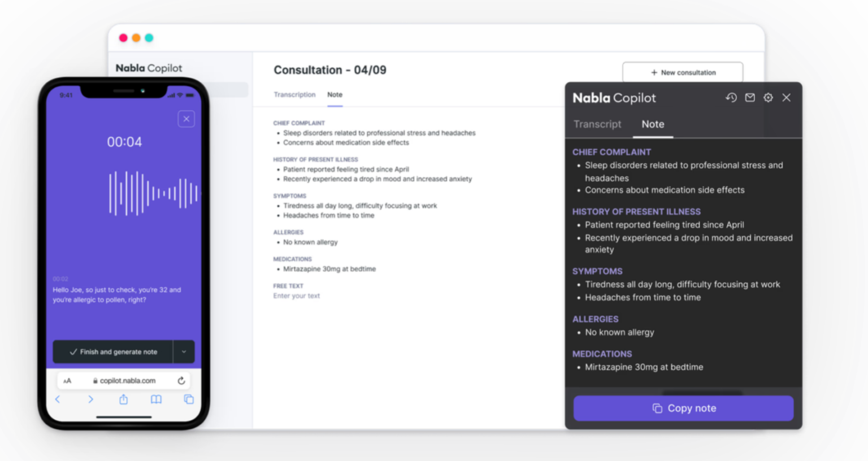Image resolution: width=868 pixels, height=461 pixels.
Task: Select the Note tab in Copilot panel
Action: (x=653, y=124)
